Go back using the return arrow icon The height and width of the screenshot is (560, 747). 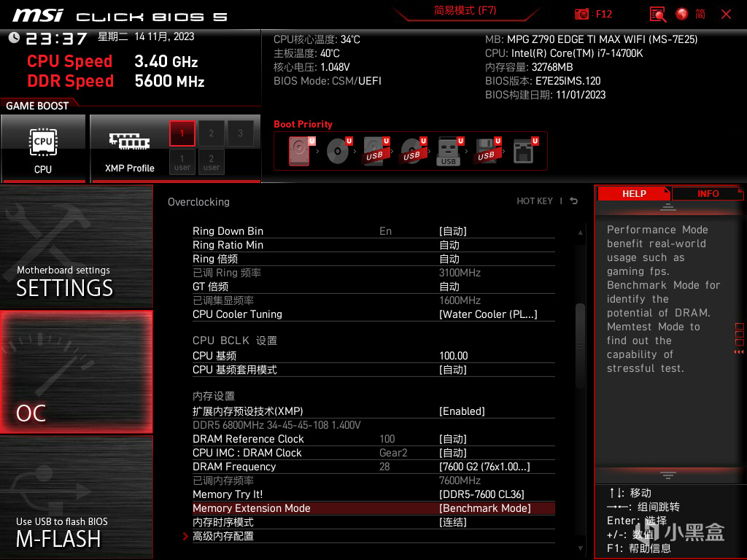click(x=573, y=201)
